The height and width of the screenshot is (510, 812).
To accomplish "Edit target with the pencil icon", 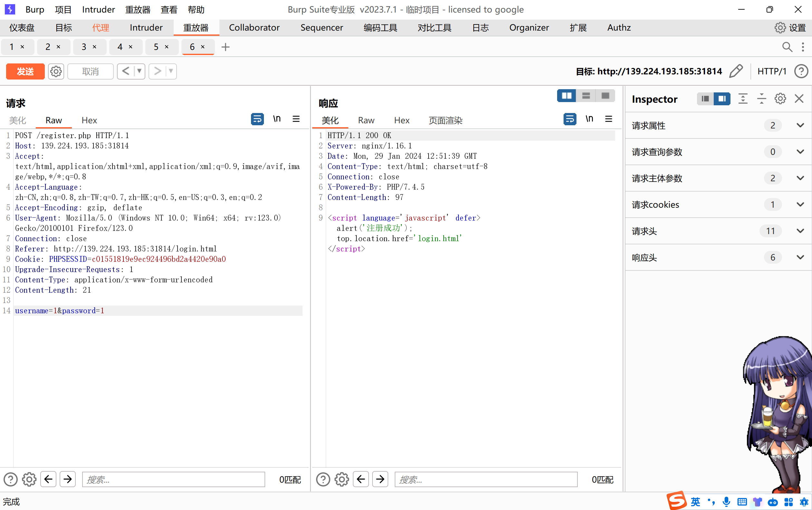I will tap(736, 71).
